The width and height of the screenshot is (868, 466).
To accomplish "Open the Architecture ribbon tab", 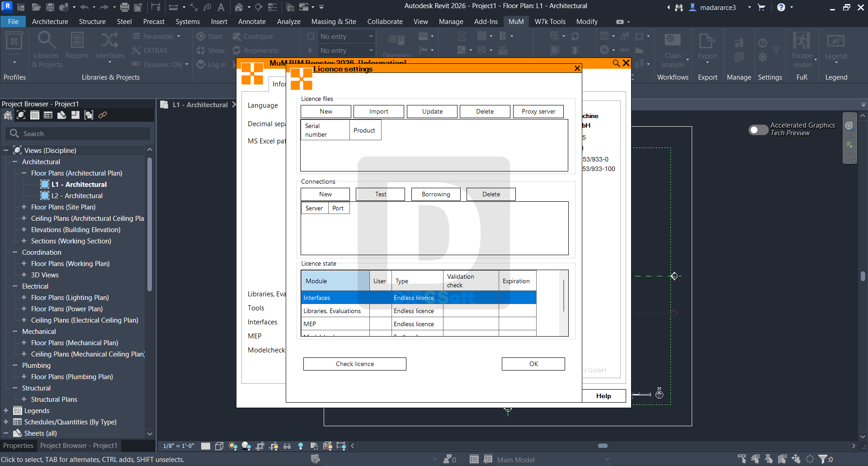I will pos(50,21).
